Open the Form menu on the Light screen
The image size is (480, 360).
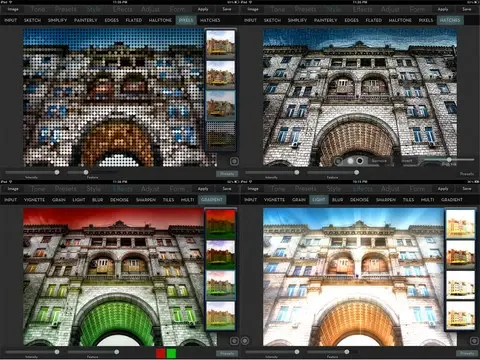point(417,189)
